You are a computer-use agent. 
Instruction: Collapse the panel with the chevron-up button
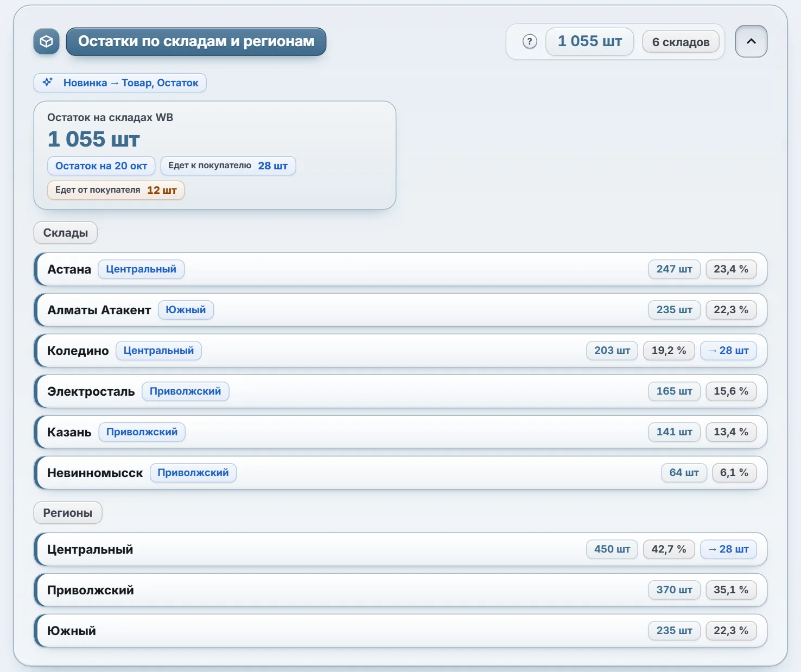click(751, 41)
